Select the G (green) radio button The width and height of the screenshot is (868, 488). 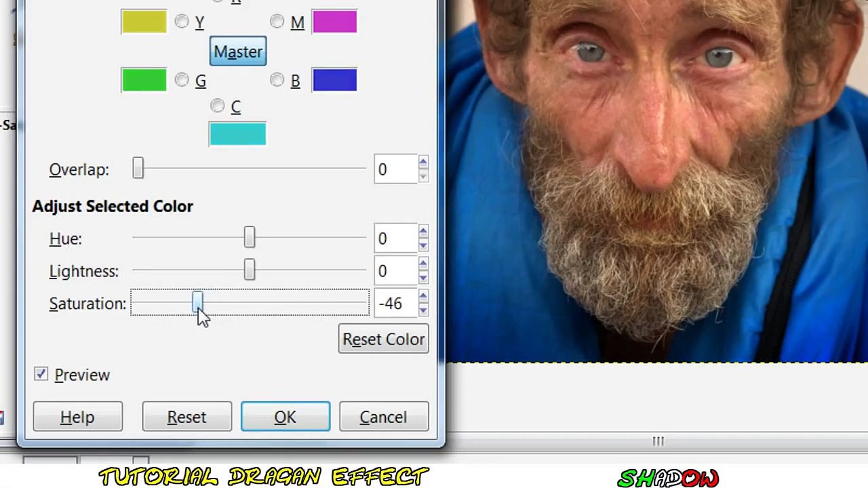tap(181, 81)
